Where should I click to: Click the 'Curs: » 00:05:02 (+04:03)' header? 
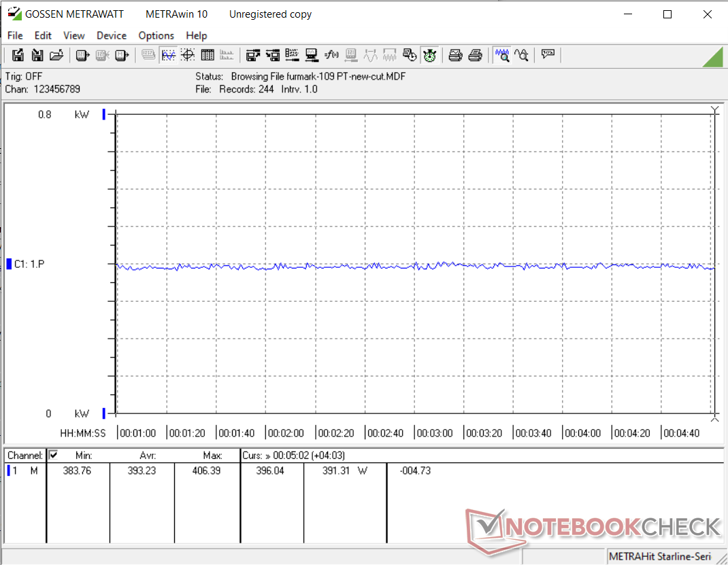293,456
